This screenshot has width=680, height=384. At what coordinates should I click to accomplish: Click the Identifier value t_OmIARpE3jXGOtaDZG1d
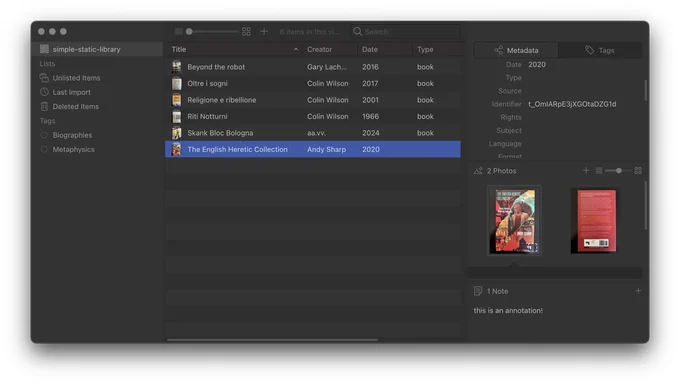point(572,104)
